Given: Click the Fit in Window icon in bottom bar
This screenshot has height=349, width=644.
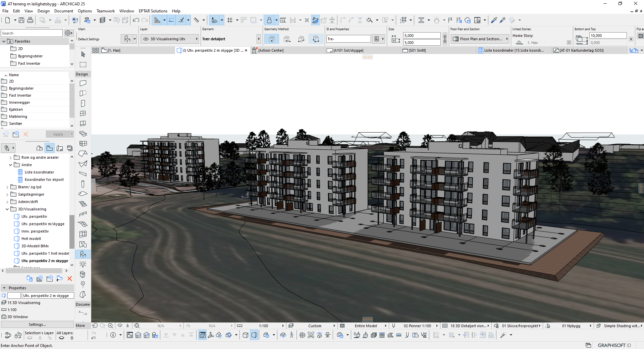Looking at the screenshot, I should pyautogui.click(x=137, y=326).
